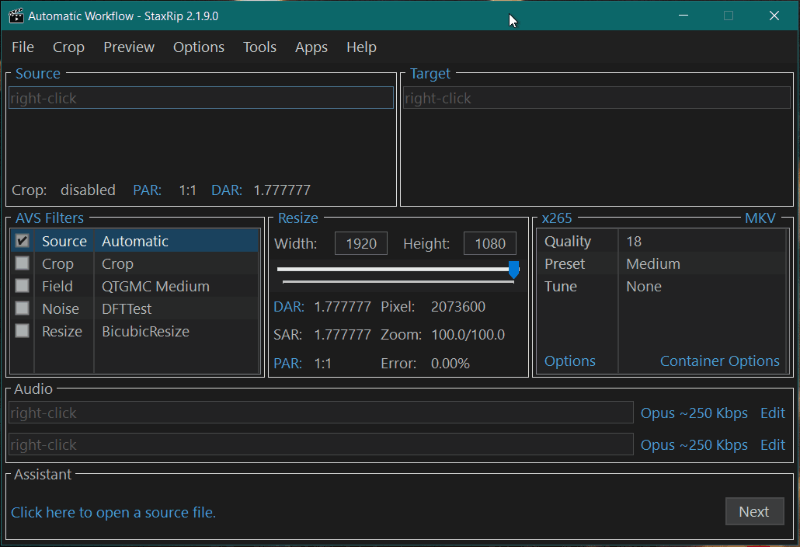
Task: Open the AVS Filters heading link
Action: coord(49,218)
